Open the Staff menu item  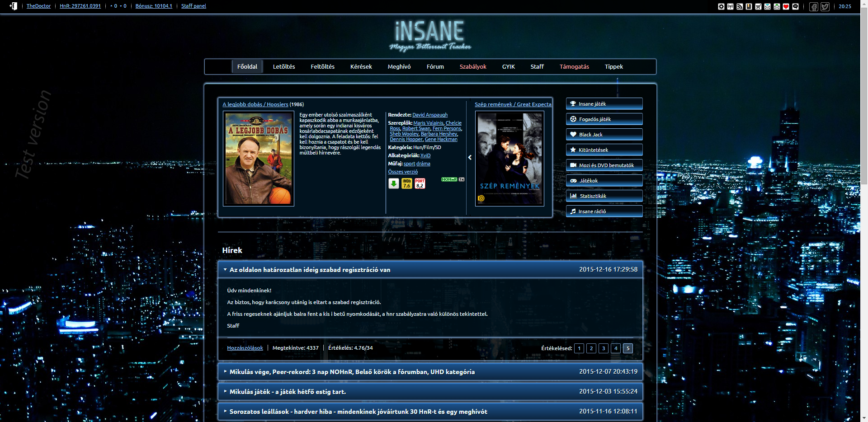[x=537, y=66]
